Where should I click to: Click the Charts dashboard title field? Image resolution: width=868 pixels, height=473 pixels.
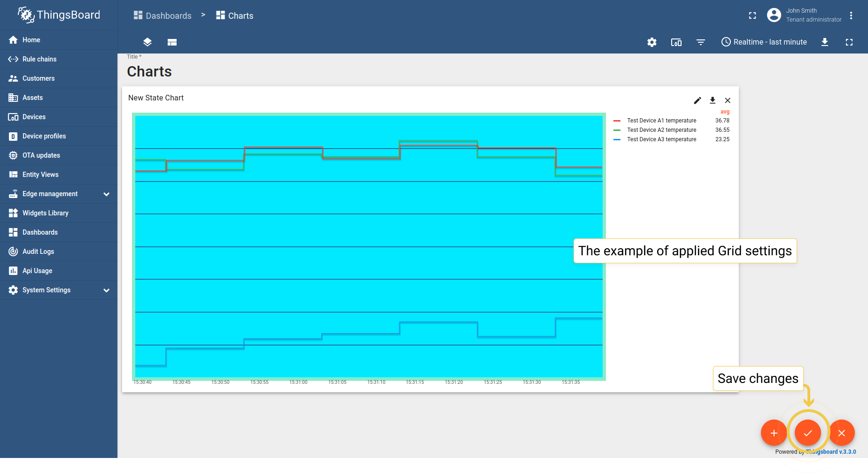coord(149,71)
